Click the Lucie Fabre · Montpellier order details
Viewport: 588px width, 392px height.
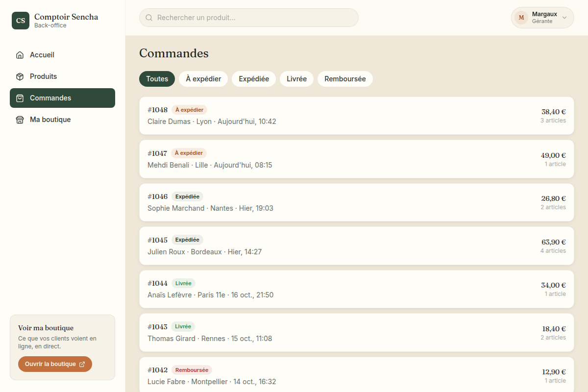(x=212, y=382)
